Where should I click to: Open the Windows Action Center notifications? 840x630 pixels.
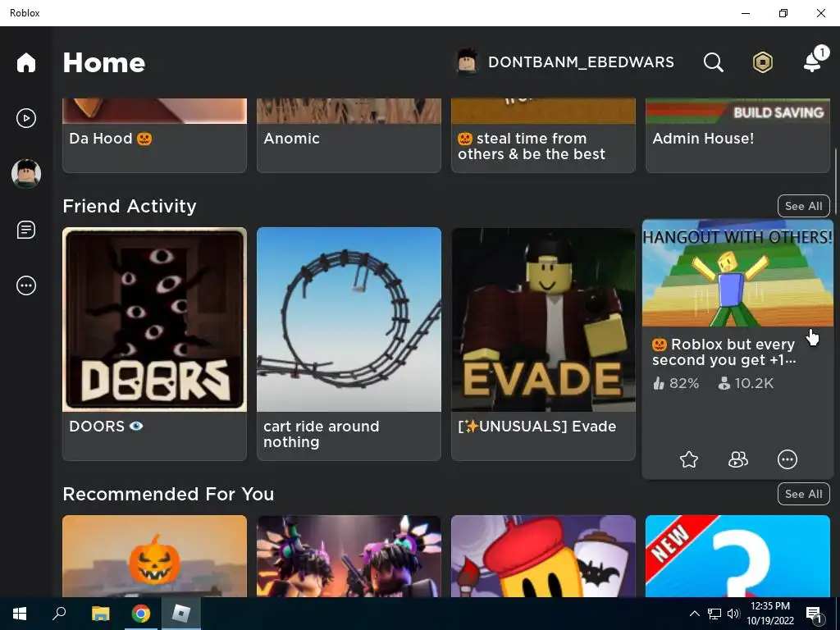pos(815,614)
